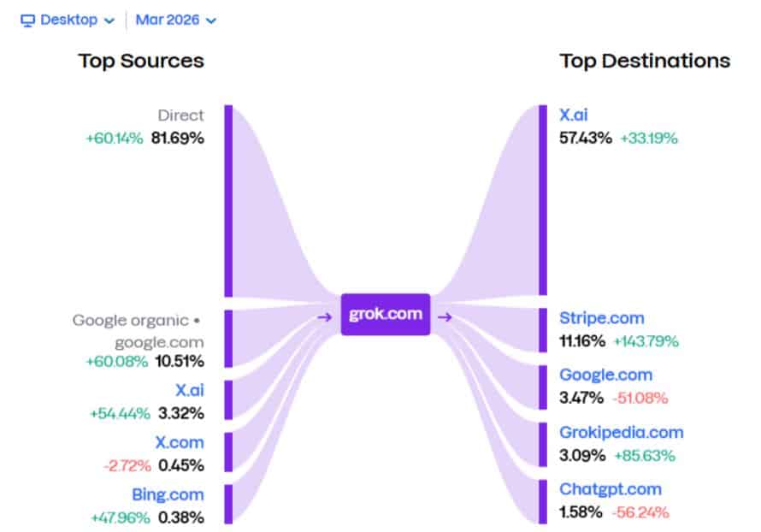
Task: Click the arrow icon left of grok.com node
Action: [326, 316]
